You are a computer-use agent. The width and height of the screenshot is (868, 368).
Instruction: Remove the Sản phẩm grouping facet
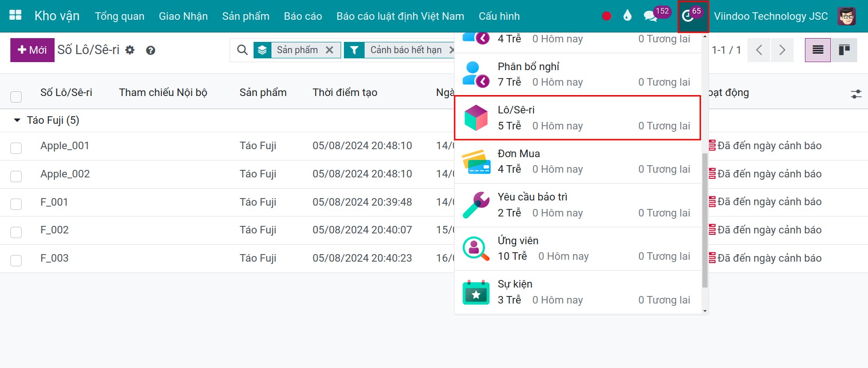pos(330,50)
